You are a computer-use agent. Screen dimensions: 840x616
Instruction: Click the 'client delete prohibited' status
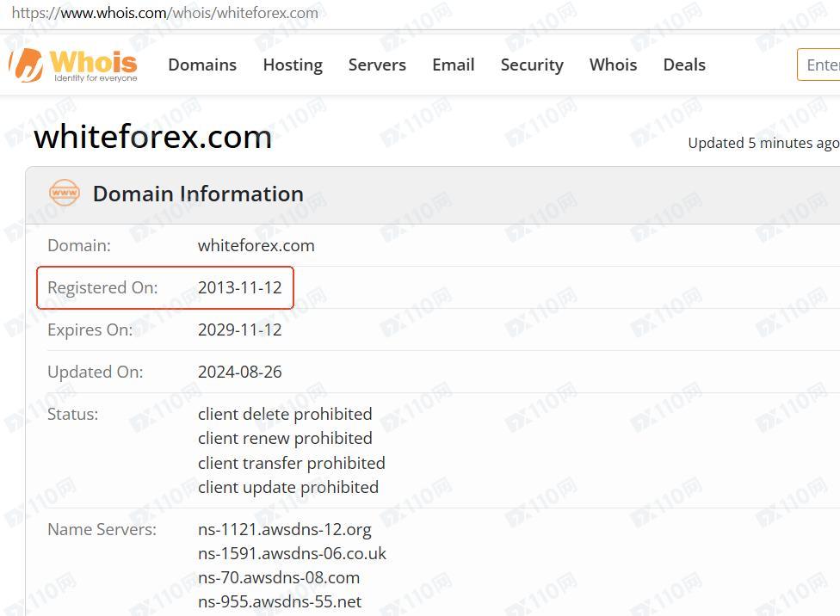click(285, 414)
